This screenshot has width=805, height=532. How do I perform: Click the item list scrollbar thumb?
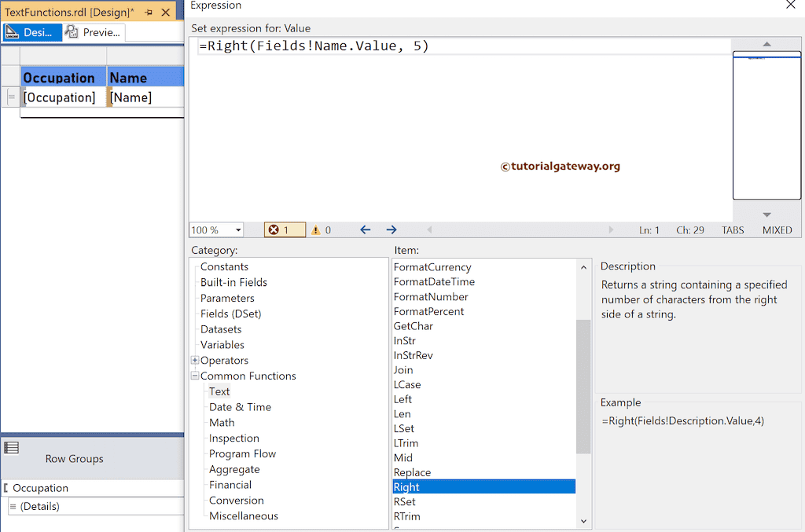583,365
